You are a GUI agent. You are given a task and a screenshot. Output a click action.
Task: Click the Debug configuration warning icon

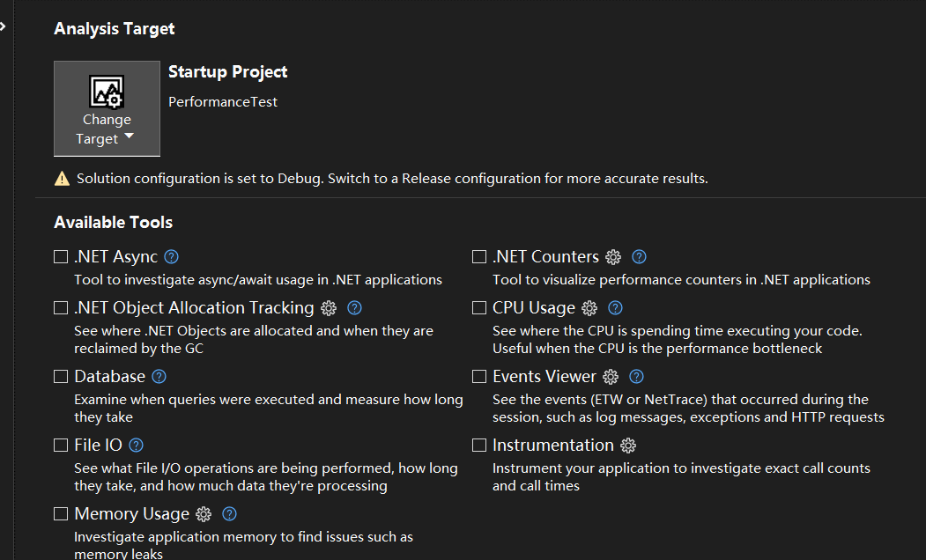[62, 179]
